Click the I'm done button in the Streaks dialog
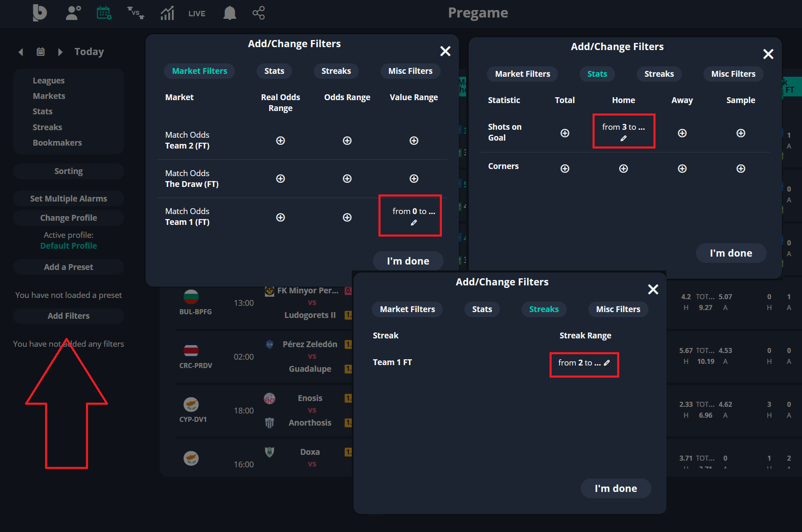Screen dimensions: 802x532 point(615,488)
